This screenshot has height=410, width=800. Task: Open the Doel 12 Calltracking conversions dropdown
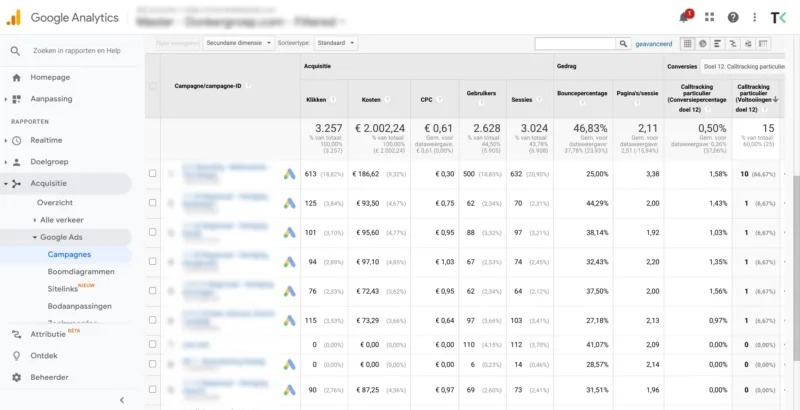742,66
